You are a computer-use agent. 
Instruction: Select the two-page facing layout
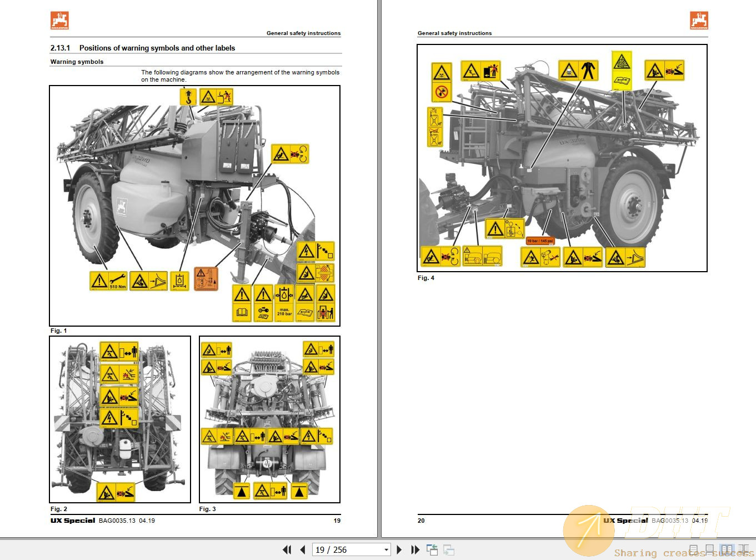click(726, 549)
